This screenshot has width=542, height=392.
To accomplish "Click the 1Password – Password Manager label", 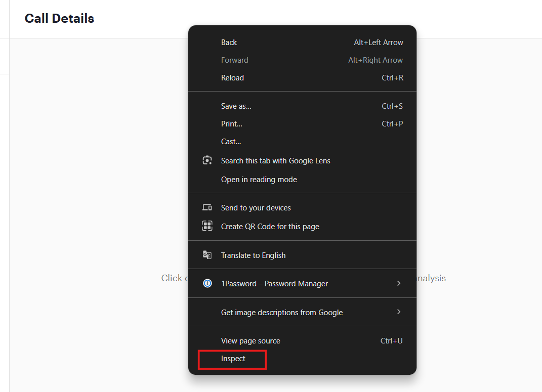I will [x=274, y=284].
